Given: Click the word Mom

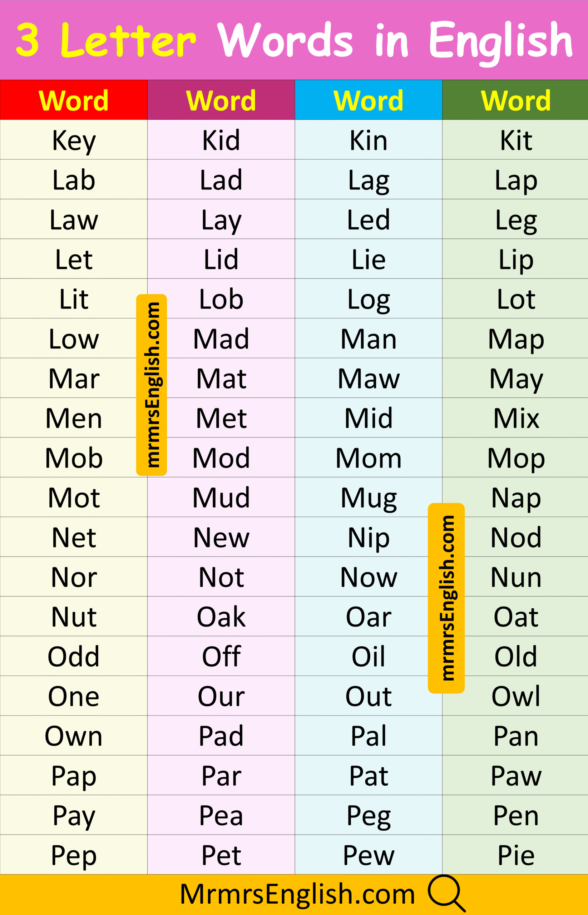Looking at the screenshot, I should click(369, 458).
